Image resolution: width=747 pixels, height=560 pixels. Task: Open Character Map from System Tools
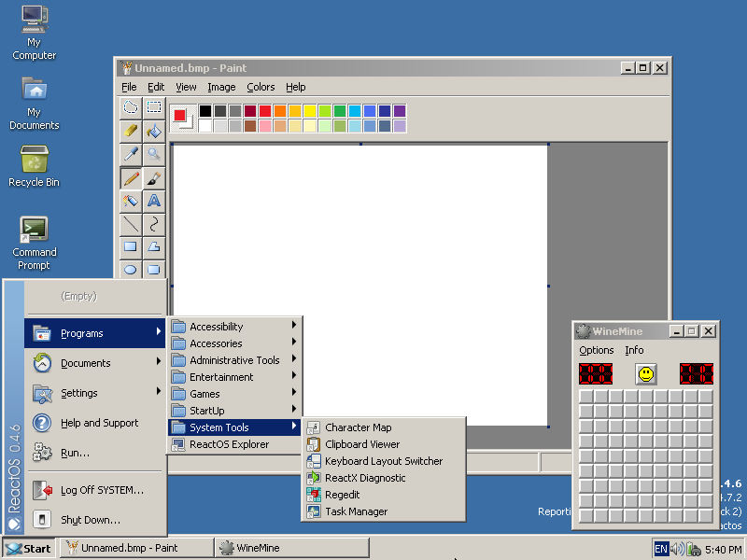click(x=384, y=427)
